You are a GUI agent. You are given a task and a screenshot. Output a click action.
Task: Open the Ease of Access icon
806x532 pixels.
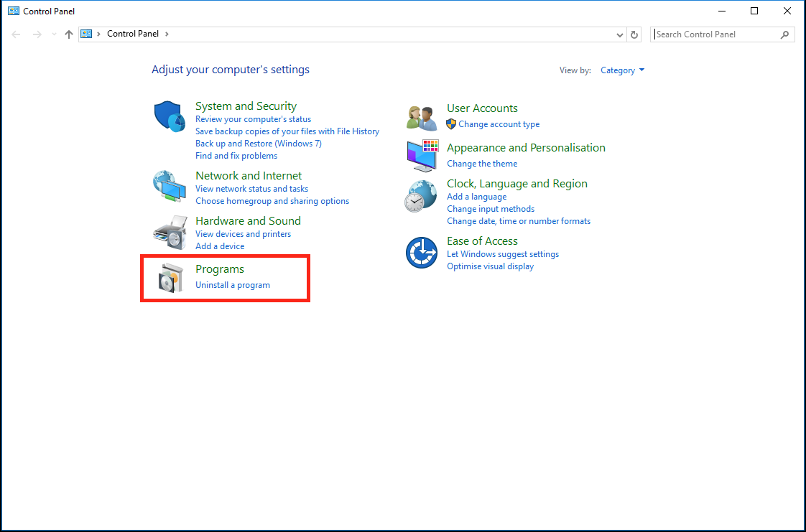click(x=422, y=253)
